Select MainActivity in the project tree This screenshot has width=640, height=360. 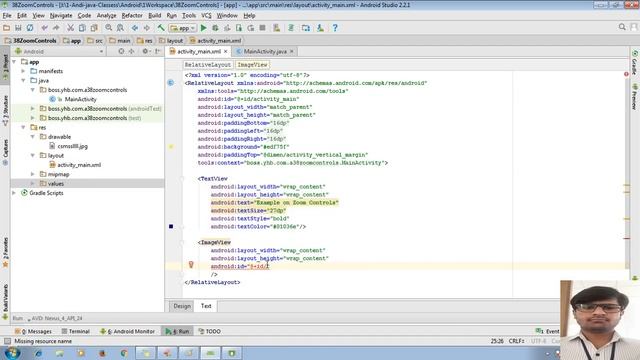coord(80,99)
